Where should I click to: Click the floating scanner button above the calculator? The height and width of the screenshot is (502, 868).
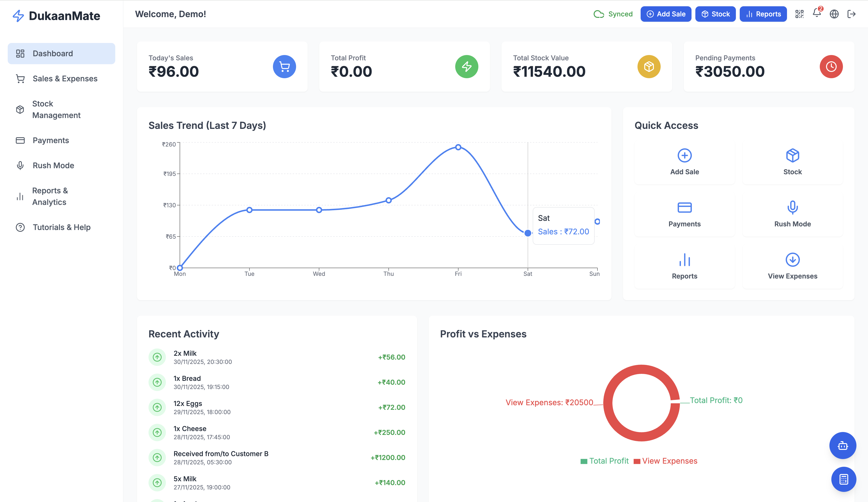843,446
